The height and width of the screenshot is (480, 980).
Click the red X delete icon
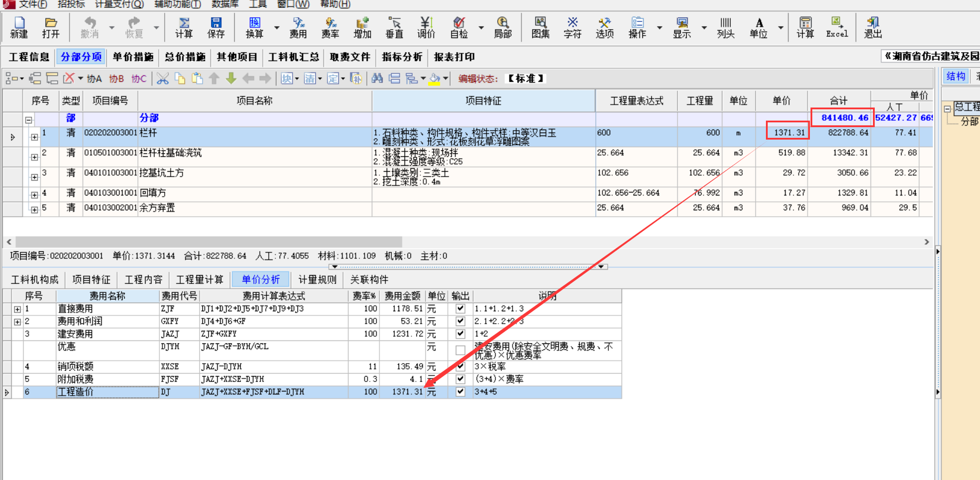pos(69,78)
